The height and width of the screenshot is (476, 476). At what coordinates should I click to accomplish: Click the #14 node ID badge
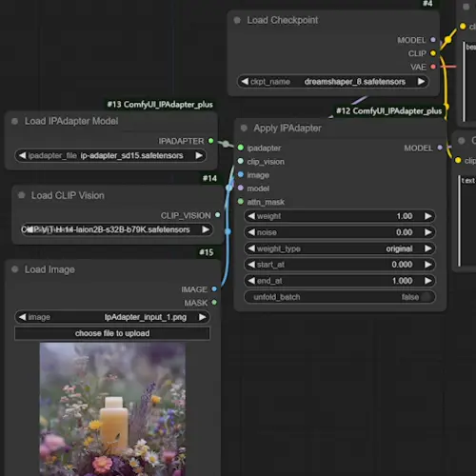(209, 178)
